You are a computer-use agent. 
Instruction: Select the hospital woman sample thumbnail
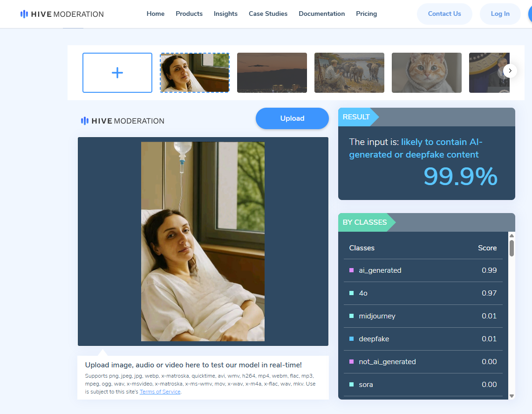tap(195, 73)
